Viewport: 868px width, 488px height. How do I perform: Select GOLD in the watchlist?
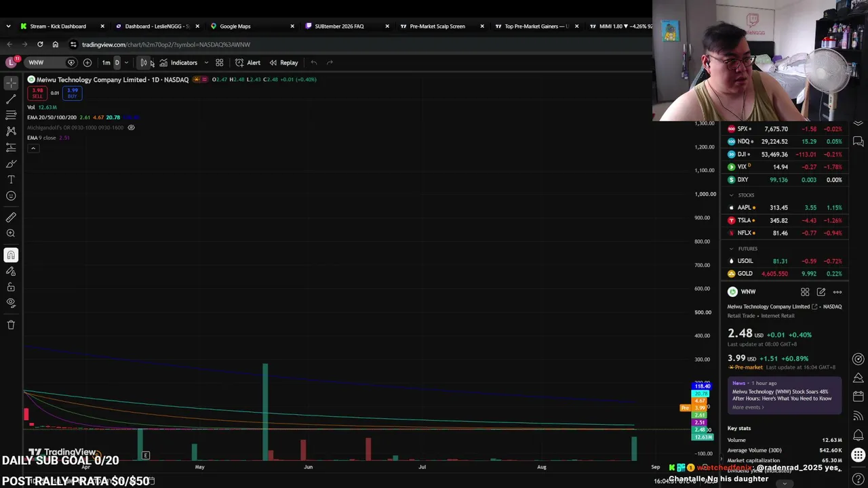784,274
